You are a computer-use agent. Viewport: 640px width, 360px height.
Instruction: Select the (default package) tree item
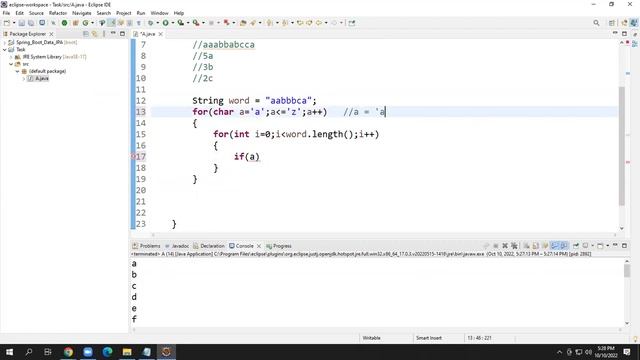point(47,71)
